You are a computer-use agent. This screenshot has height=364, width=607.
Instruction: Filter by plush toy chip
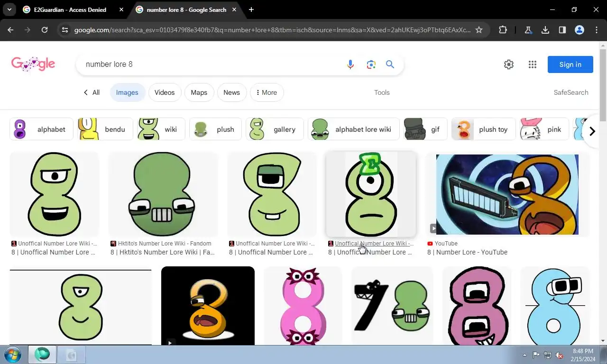483,129
